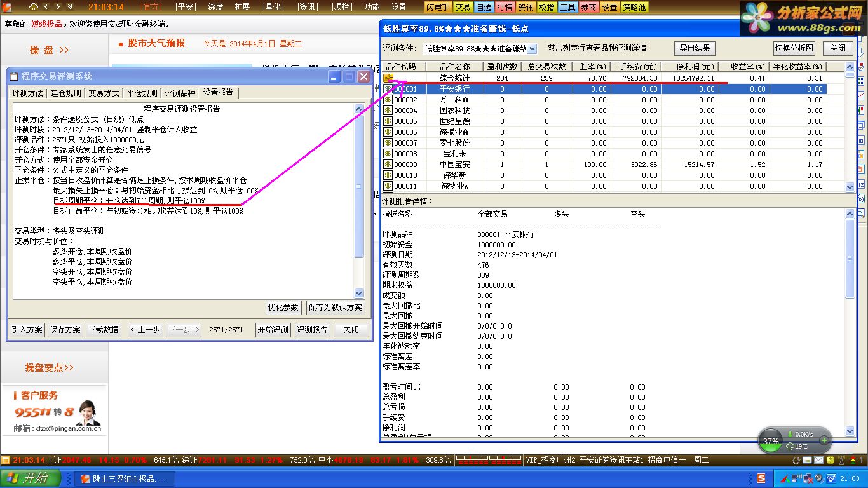
Task: Click the 切换分析图 button
Action: pyautogui.click(x=794, y=48)
